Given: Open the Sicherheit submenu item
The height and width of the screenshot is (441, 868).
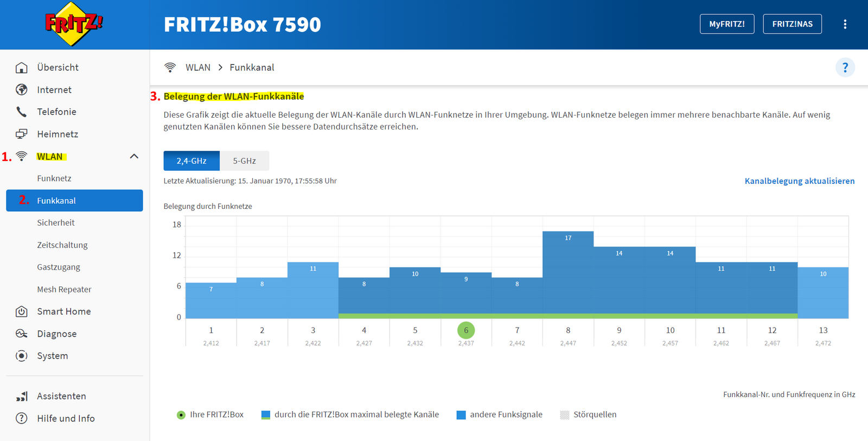Looking at the screenshot, I should point(56,222).
